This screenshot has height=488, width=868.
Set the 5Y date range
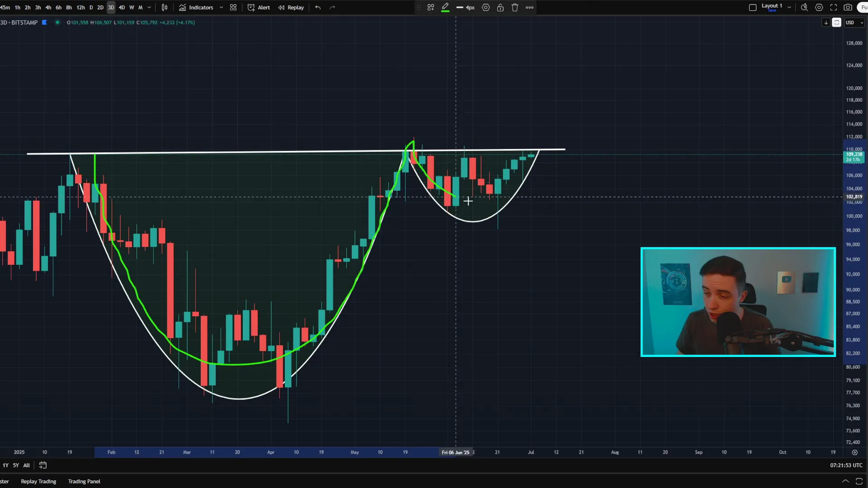[x=16, y=465]
